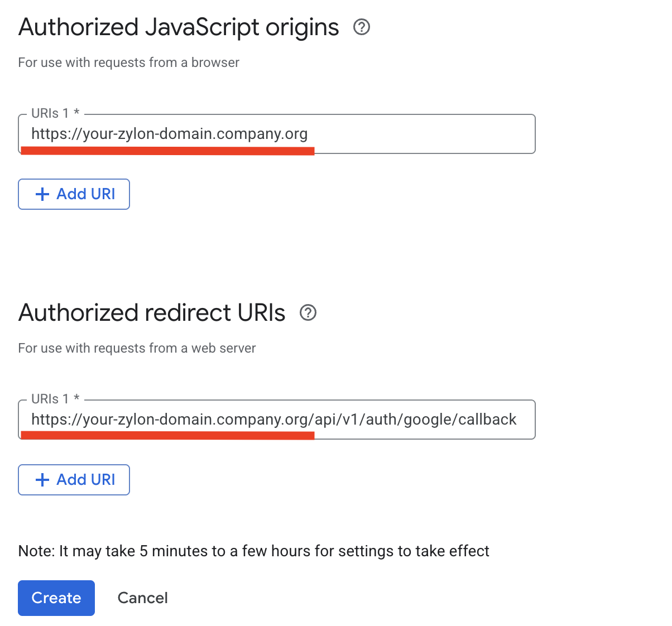Click the Create button

[x=56, y=598]
